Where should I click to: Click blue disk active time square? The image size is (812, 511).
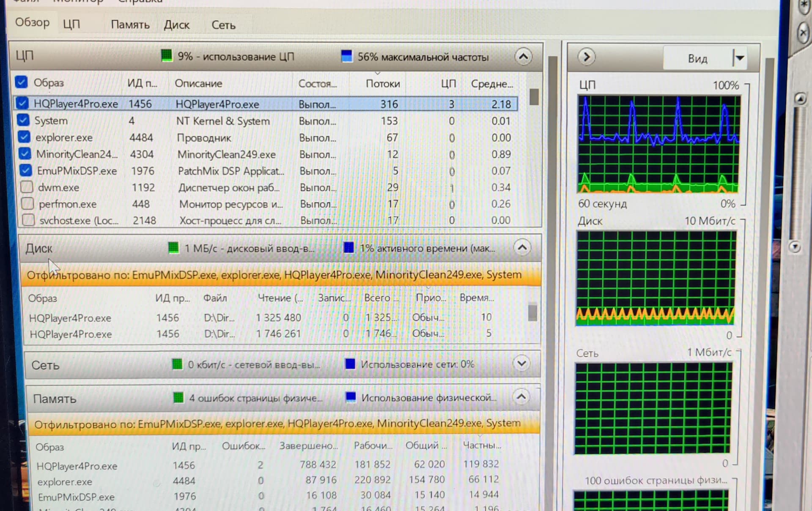(x=349, y=248)
